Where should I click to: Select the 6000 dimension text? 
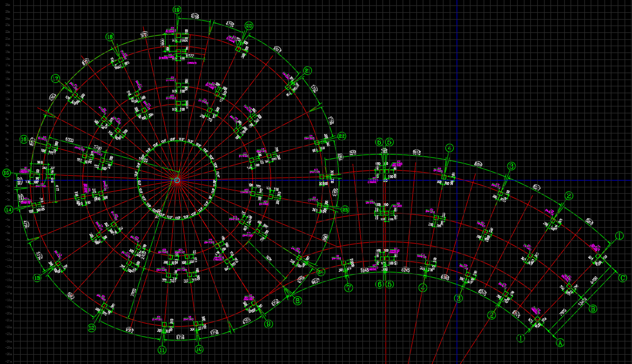click(69, 140)
